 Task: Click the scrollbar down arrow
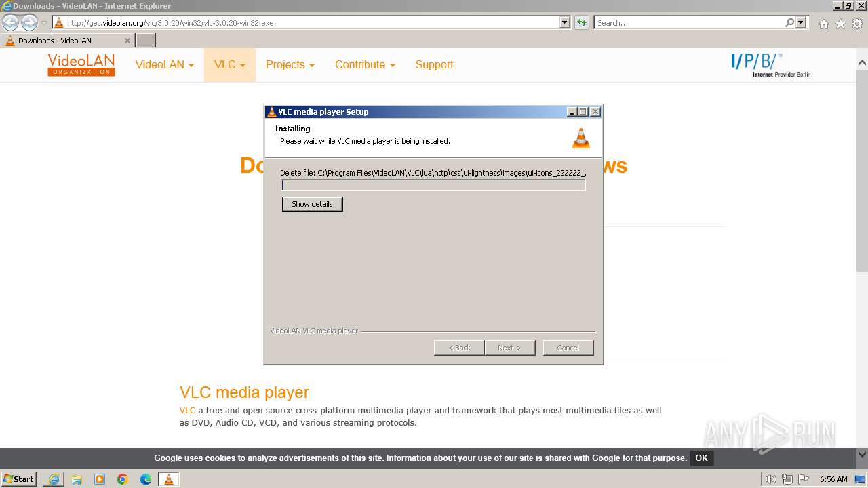click(863, 454)
